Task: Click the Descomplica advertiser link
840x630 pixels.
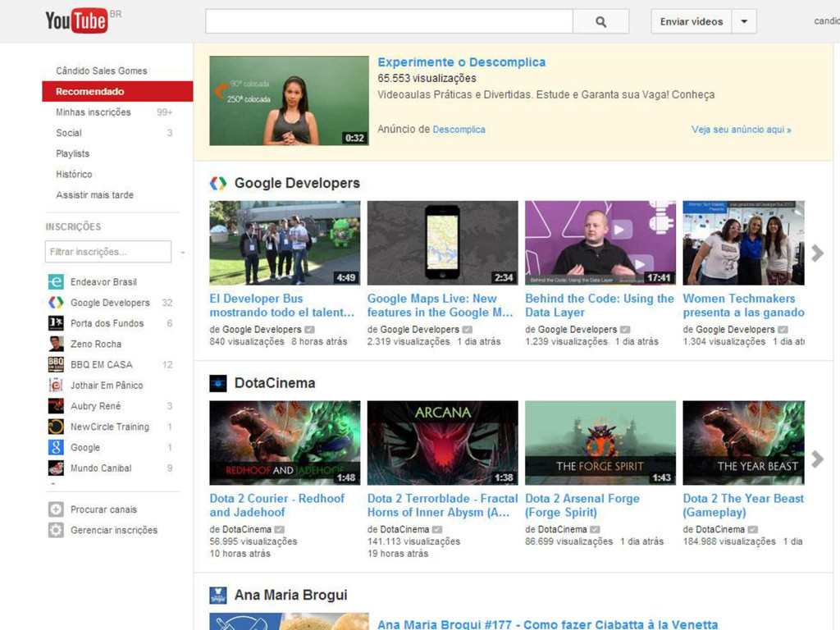Action: click(x=459, y=130)
